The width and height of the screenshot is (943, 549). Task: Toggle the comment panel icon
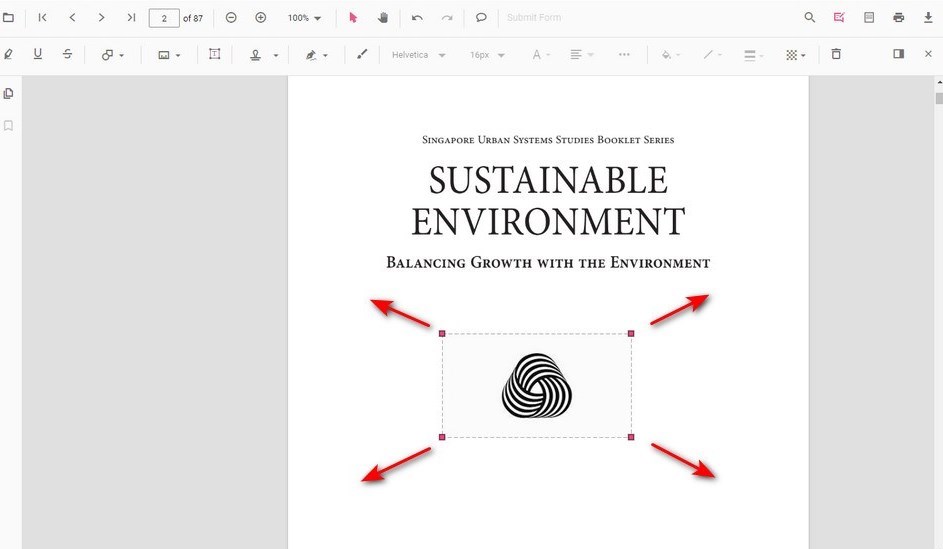click(481, 18)
